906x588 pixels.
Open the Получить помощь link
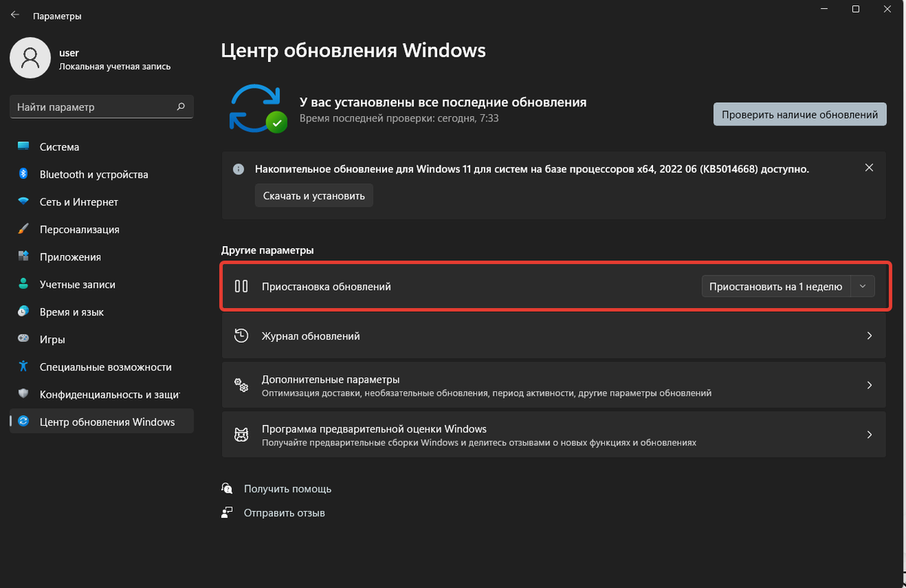pos(288,488)
